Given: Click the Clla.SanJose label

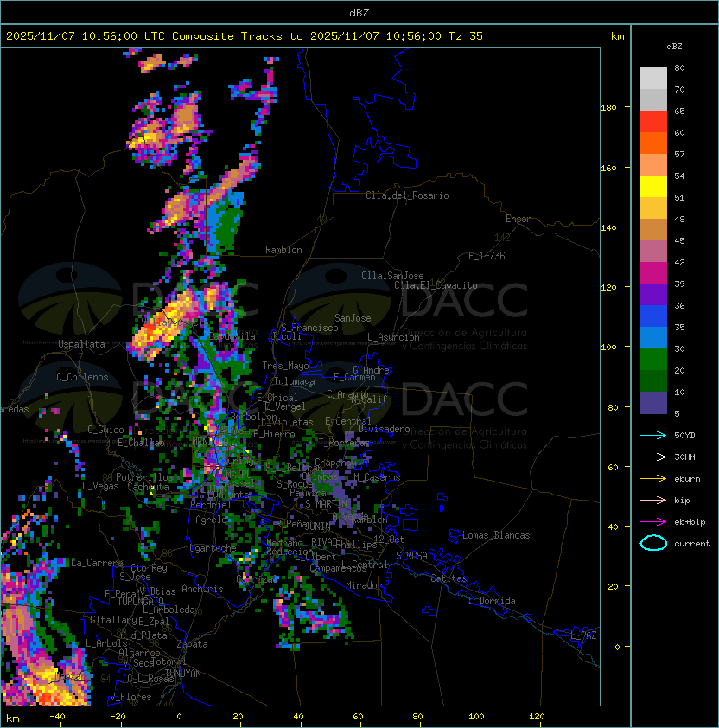Looking at the screenshot, I should tap(392, 276).
